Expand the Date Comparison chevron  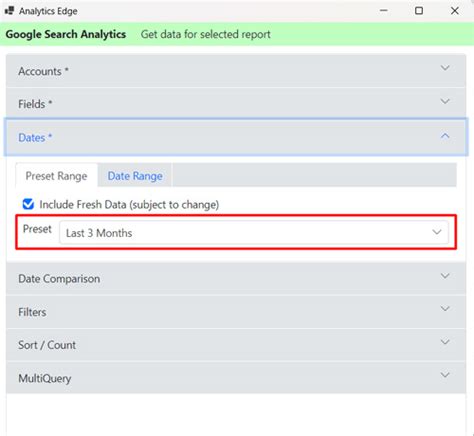445,276
